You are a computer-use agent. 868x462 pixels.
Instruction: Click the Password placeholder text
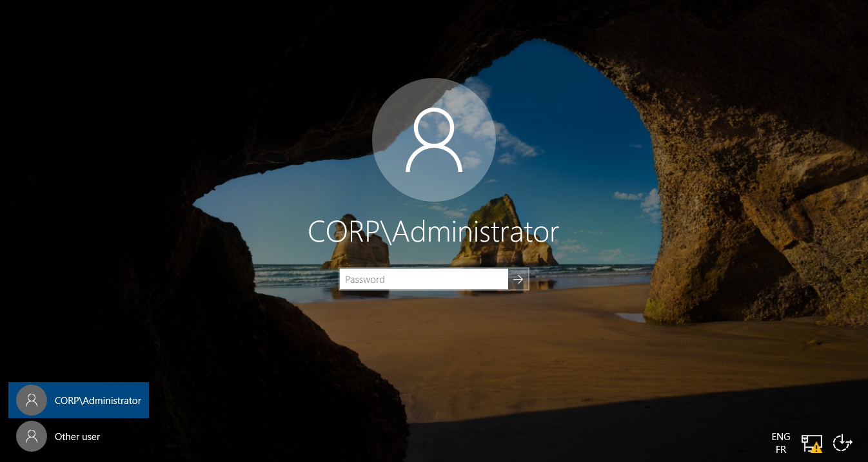365,279
